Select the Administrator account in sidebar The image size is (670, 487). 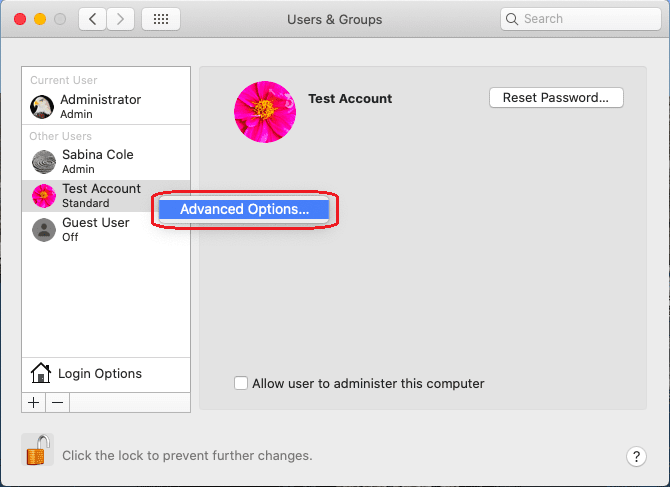[x=100, y=106]
